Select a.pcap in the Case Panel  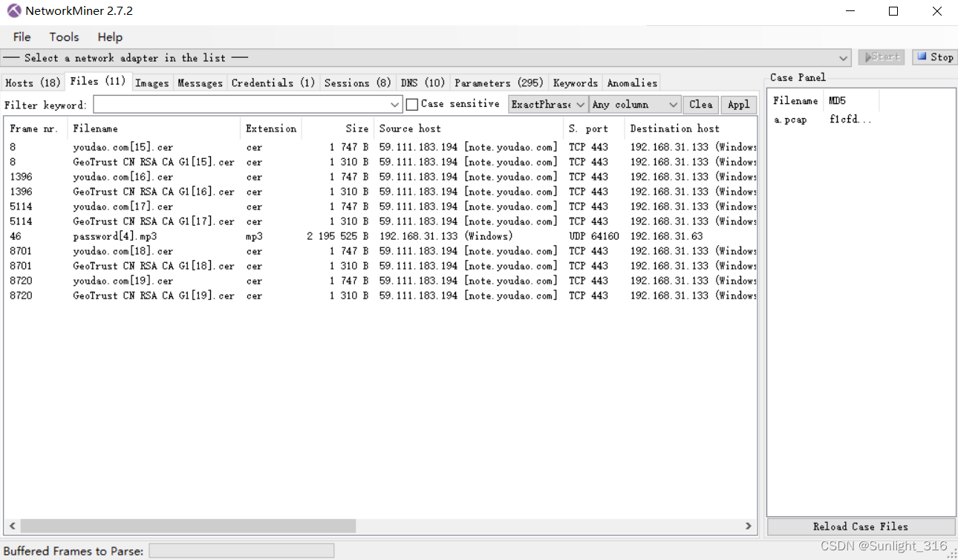790,119
